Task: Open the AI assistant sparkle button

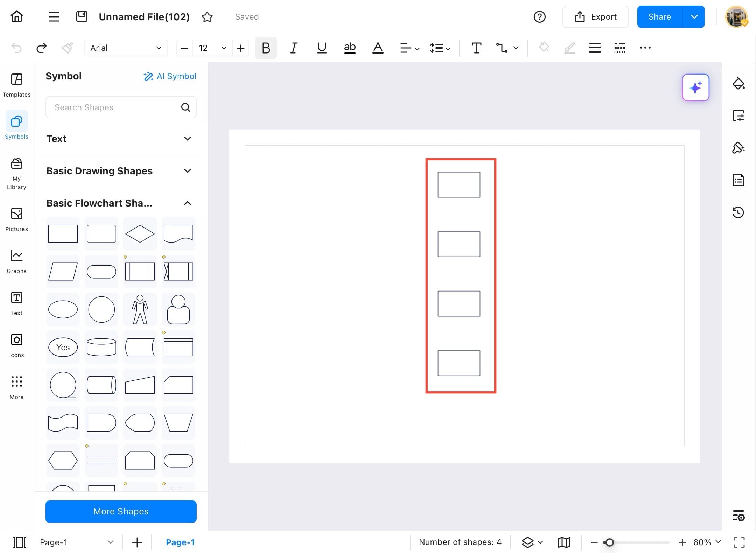Action: click(695, 87)
